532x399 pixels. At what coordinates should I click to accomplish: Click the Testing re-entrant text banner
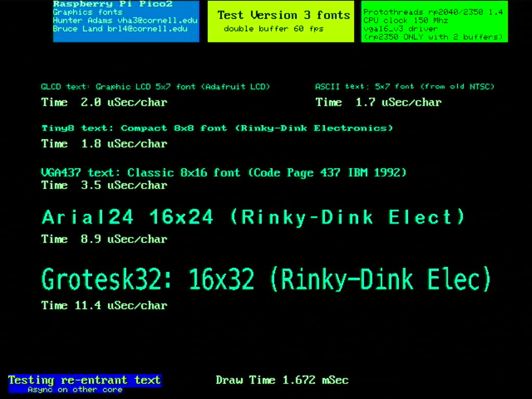pos(84,380)
